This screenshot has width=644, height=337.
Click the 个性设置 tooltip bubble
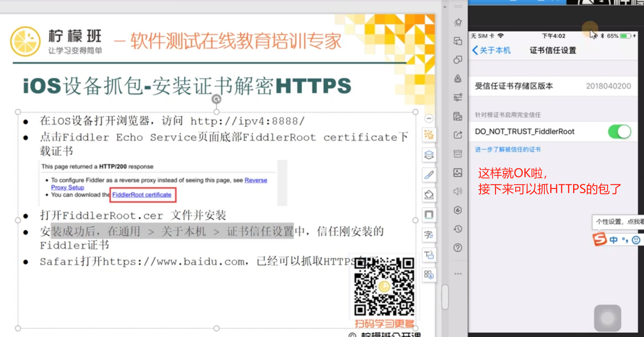click(x=619, y=221)
